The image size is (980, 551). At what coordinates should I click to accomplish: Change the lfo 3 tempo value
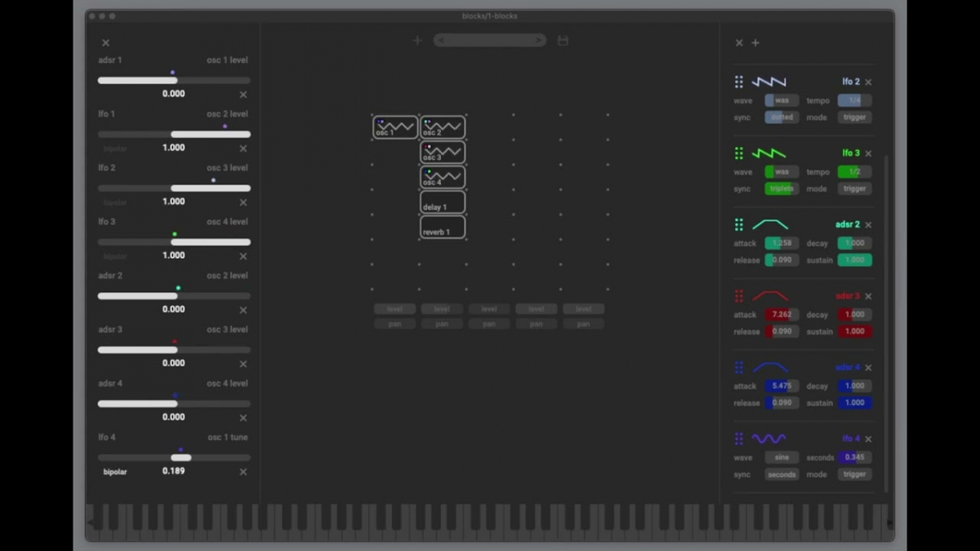[854, 171]
